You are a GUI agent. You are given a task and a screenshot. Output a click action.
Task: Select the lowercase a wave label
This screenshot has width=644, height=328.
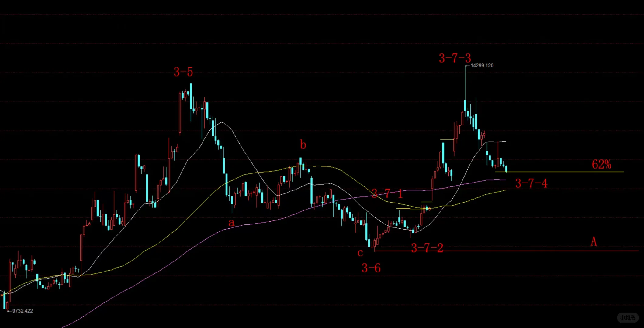click(x=231, y=223)
